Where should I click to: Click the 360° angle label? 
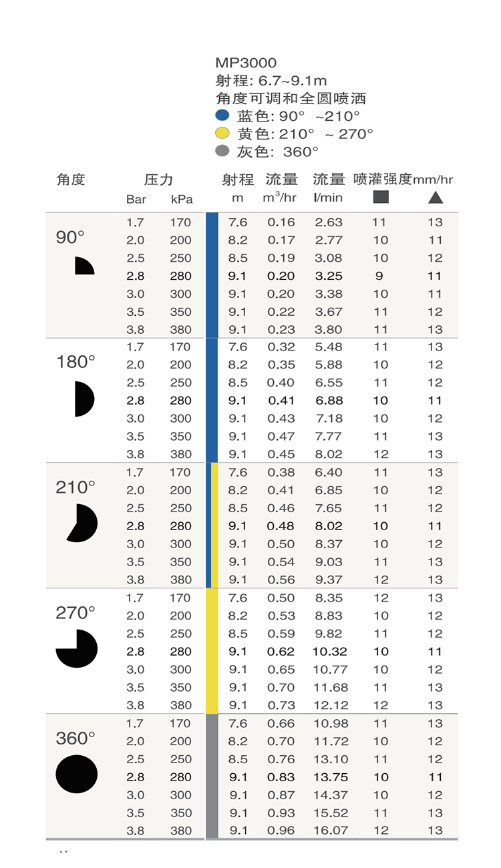click(x=75, y=738)
